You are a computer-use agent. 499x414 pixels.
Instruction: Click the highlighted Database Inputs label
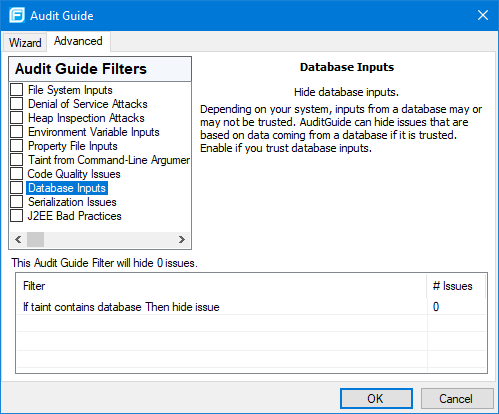pos(67,188)
